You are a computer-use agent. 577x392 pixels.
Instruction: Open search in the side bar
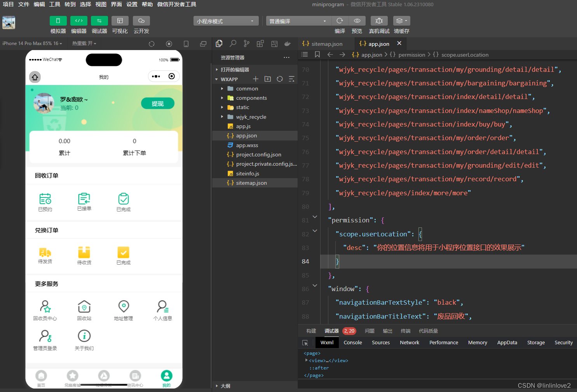233,43
